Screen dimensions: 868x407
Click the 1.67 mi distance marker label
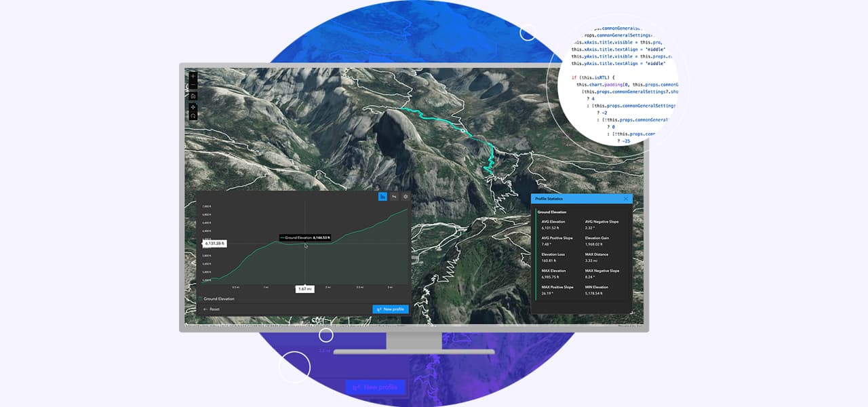coord(304,288)
